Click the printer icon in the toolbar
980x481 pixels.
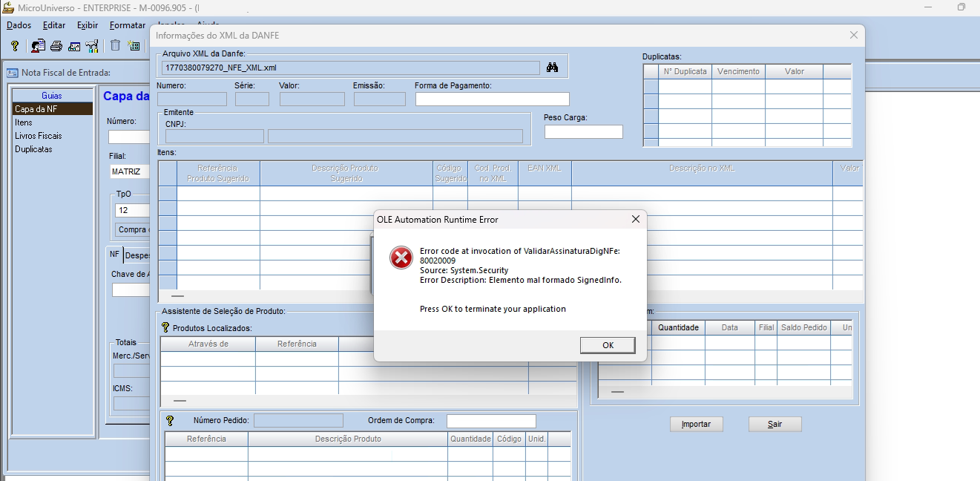56,46
